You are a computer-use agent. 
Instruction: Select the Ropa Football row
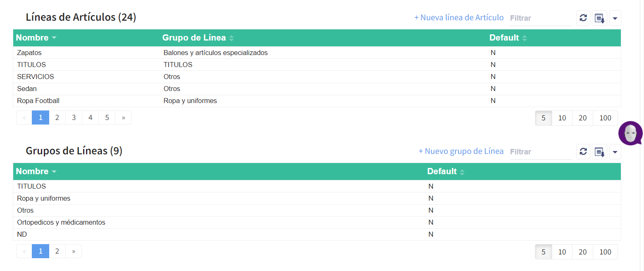point(38,101)
